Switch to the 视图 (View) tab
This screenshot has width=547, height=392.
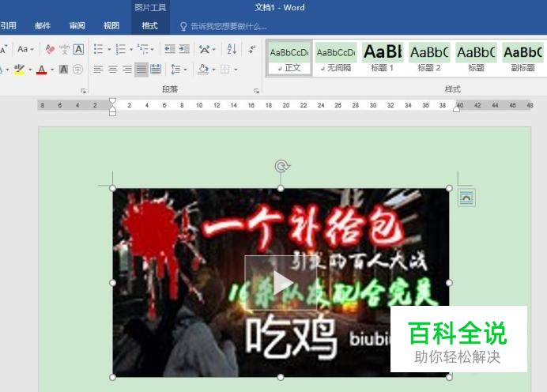click(x=111, y=25)
